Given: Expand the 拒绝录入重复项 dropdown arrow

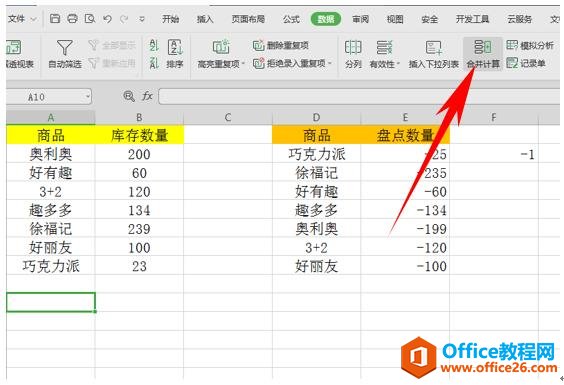Looking at the screenshot, I should coord(329,63).
